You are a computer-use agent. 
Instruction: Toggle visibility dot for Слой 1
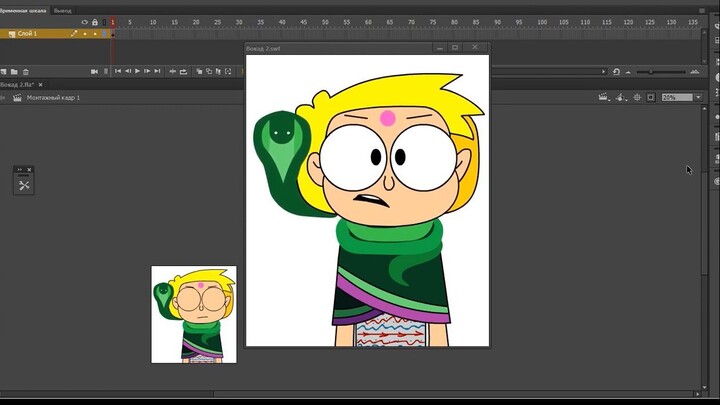click(x=85, y=34)
